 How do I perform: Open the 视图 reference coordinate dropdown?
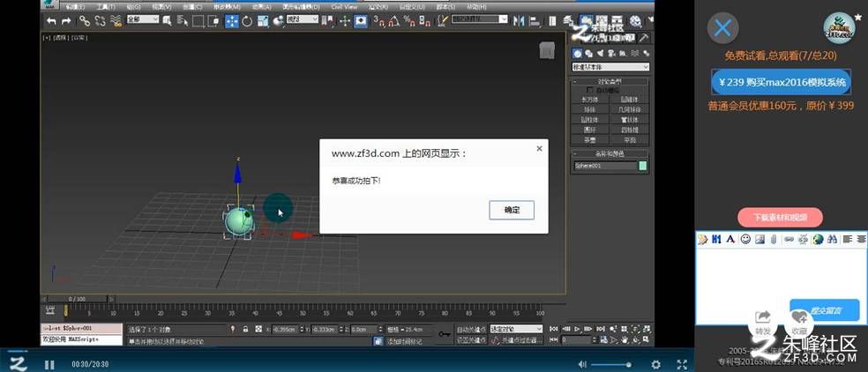tap(303, 19)
